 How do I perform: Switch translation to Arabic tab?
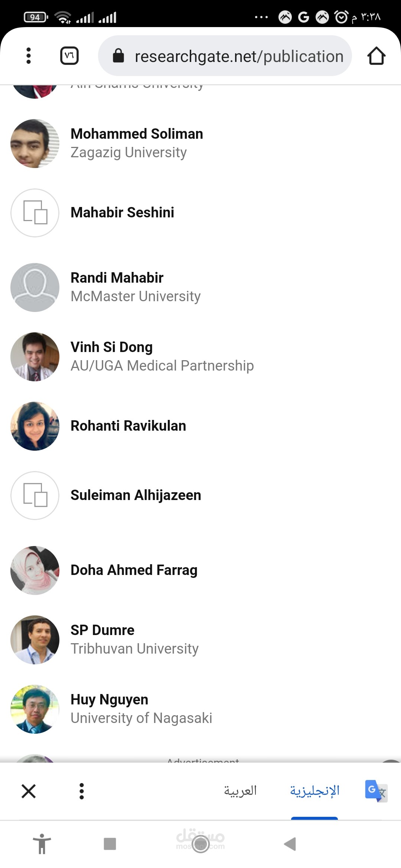click(240, 791)
